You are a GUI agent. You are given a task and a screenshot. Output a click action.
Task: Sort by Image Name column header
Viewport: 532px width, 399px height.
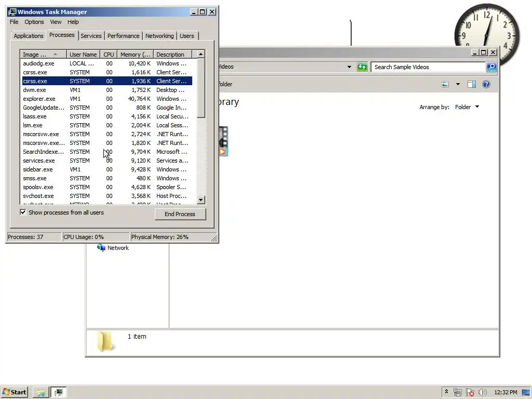[x=43, y=54]
